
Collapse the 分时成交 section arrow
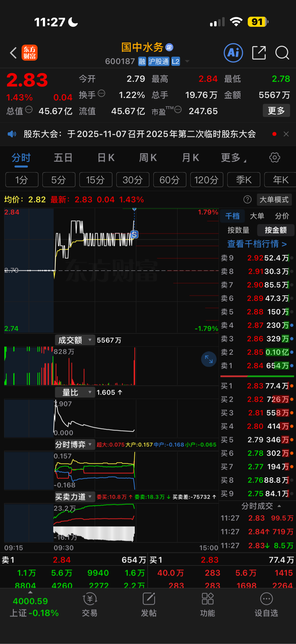click(279, 506)
